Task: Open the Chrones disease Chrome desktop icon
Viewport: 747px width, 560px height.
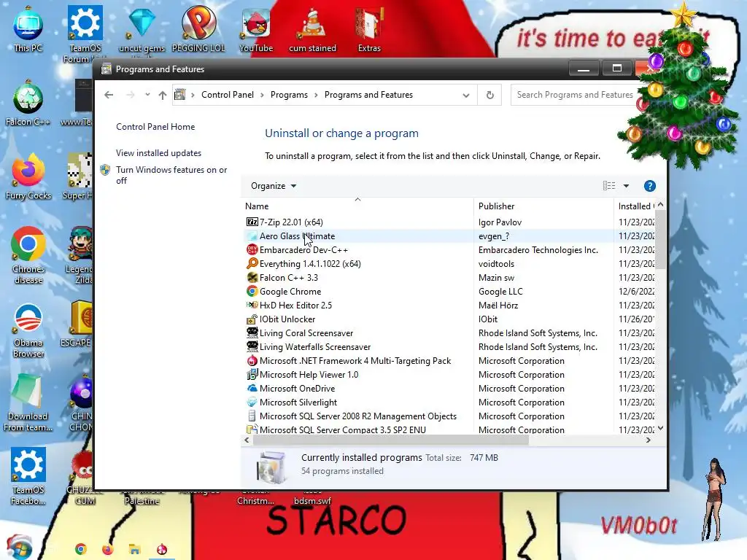Action: (x=28, y=256)
